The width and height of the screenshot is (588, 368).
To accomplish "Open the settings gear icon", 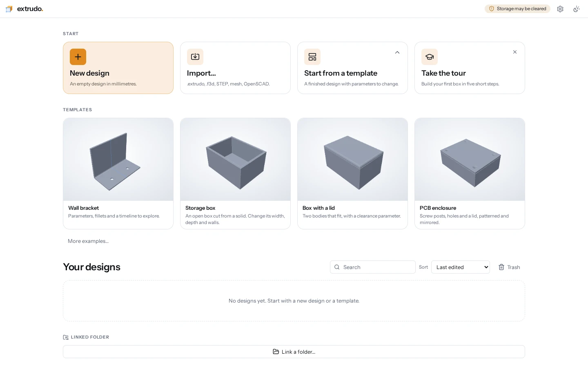I will (x=560, y=9).
